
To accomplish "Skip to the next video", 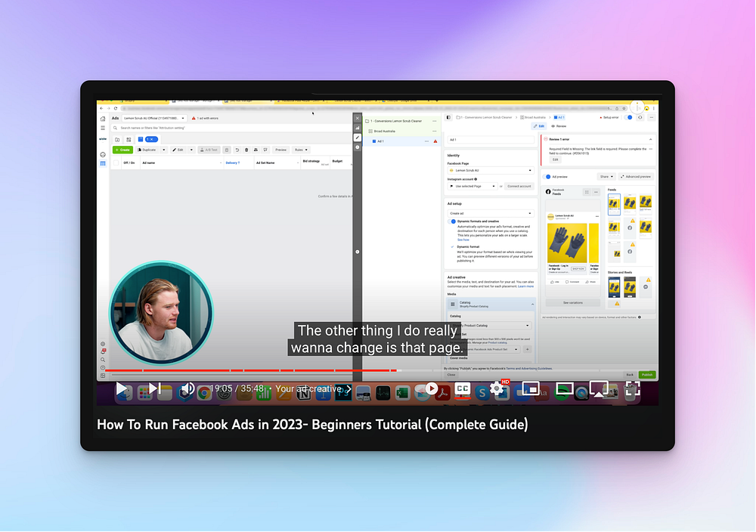I will pos(153,388).
